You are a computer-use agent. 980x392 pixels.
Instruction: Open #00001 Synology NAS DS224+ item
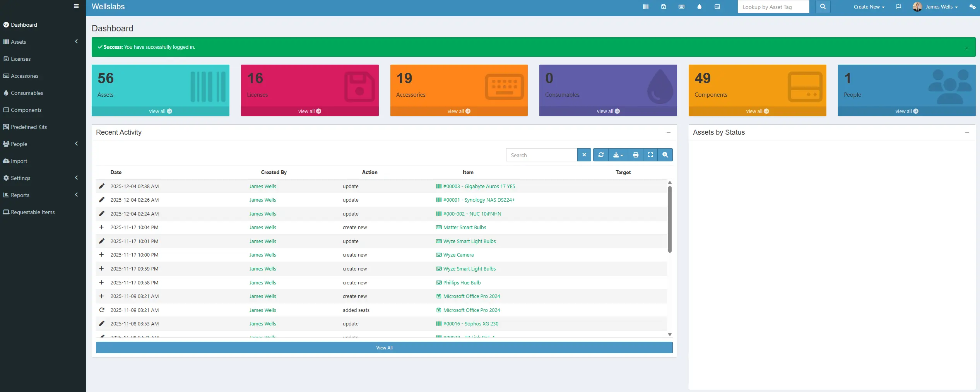479,200
